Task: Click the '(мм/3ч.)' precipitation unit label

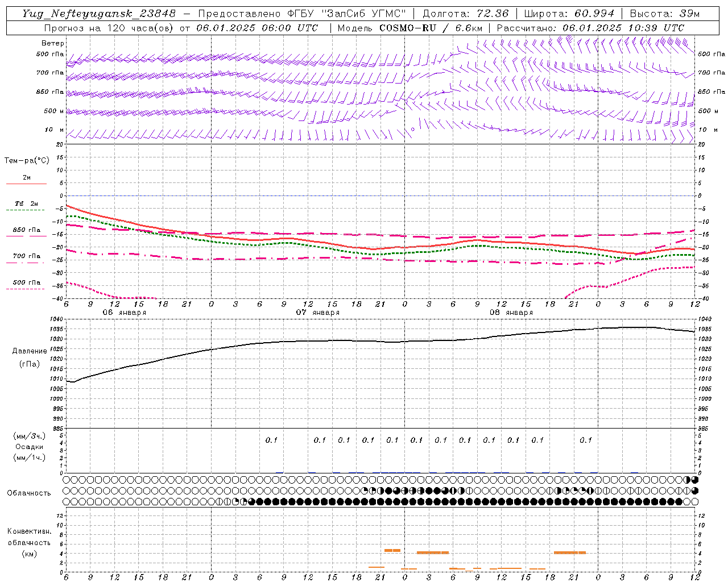Action: coord(30,436)
